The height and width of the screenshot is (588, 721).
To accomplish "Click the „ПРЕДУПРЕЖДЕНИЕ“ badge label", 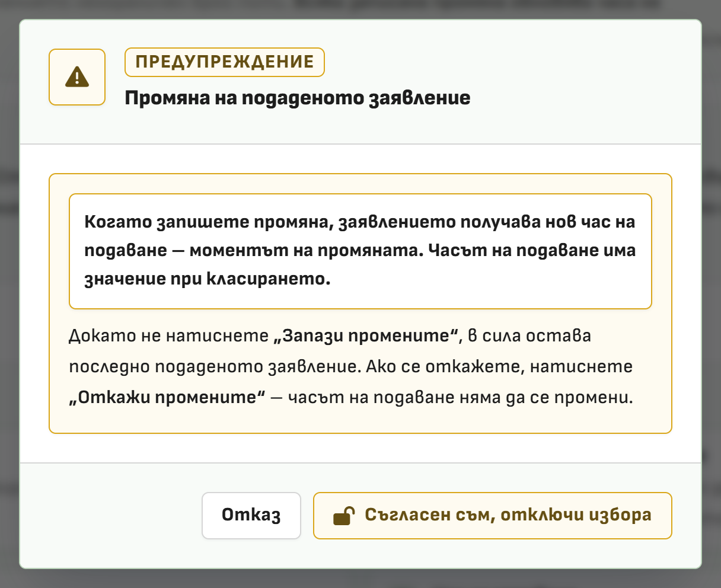I will 225,62.
